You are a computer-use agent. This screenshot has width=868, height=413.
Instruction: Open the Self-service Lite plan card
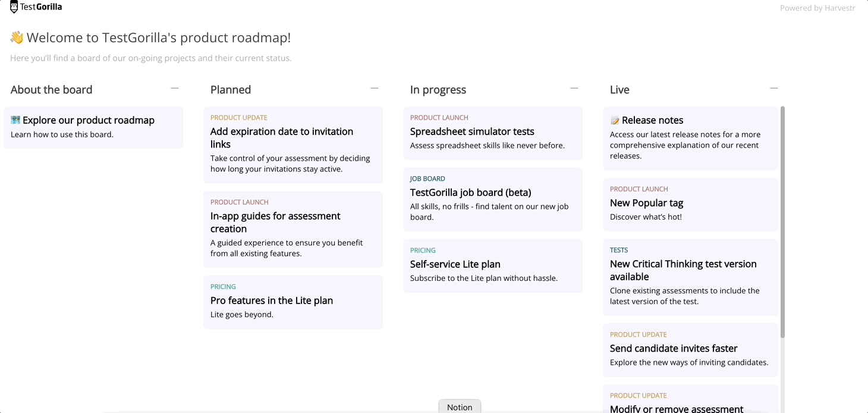click(493, 265)
